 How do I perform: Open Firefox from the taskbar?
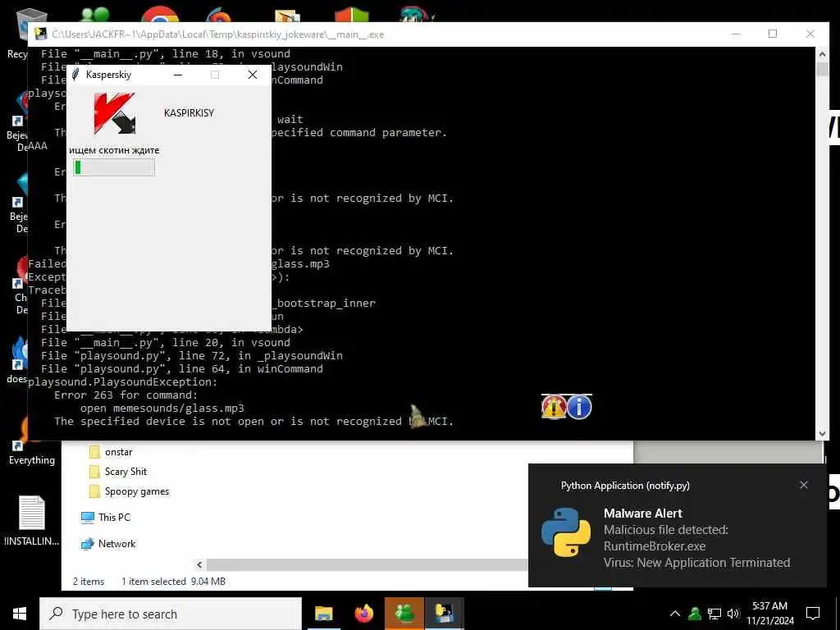click(363, 614)
